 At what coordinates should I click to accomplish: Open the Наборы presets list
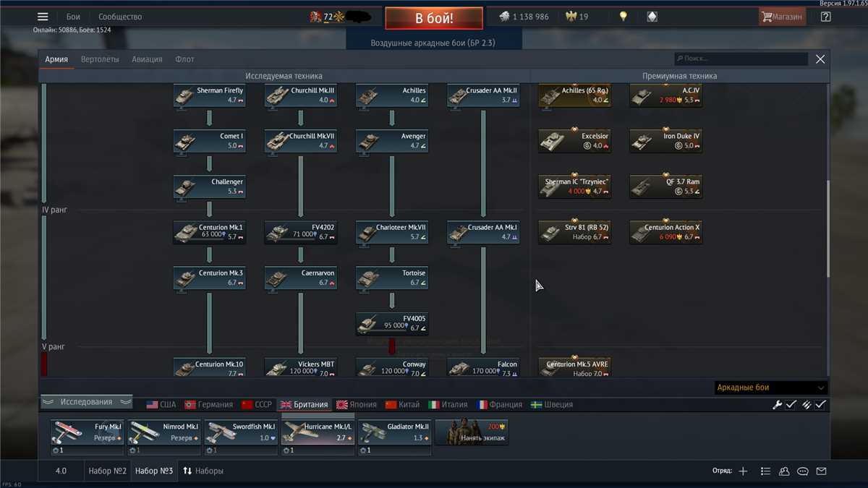point(203,471)
